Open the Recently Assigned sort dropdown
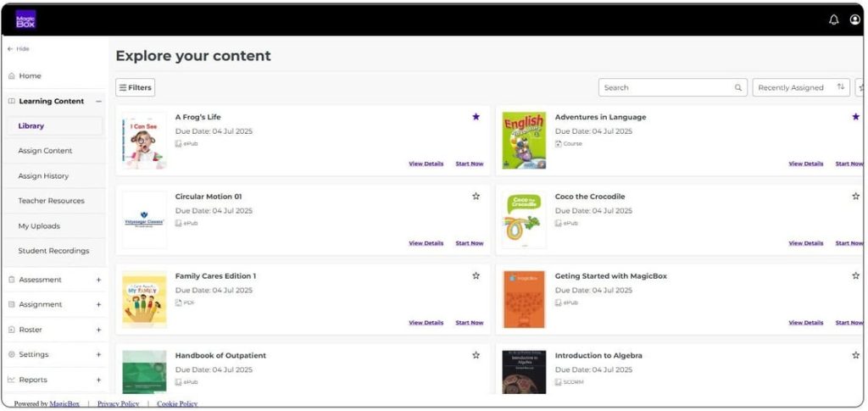The image size is (868, 411). 800,87
